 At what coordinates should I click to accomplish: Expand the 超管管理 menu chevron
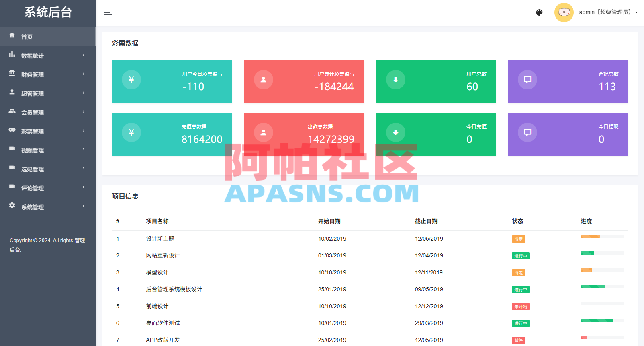(84, 93)
